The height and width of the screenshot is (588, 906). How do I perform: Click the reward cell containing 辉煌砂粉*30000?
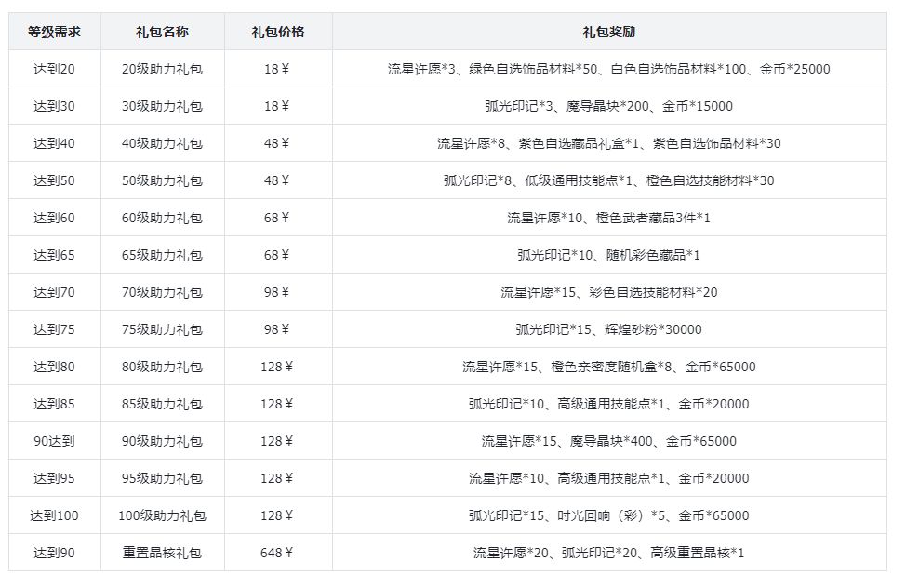(x=609, y=329)
